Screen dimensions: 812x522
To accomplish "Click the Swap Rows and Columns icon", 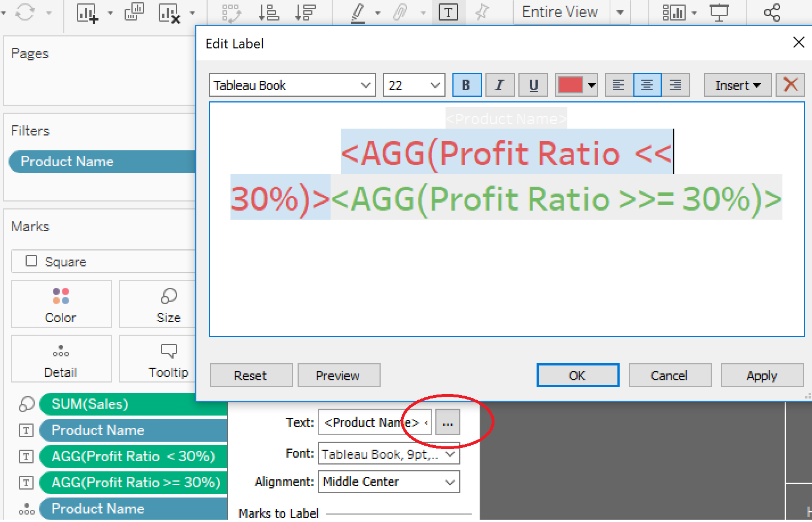I will (x=232, y=13).
